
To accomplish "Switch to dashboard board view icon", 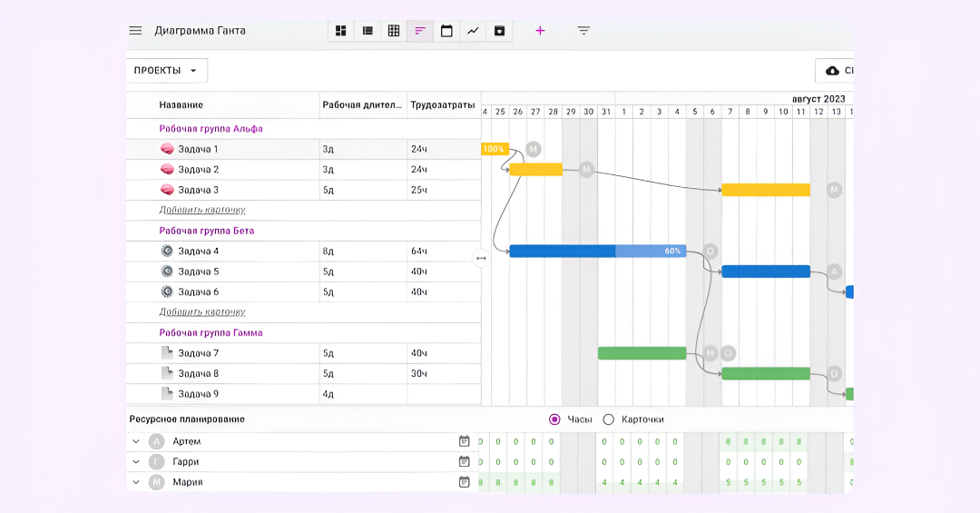I will pyautogui.click(x=341, y=31).
